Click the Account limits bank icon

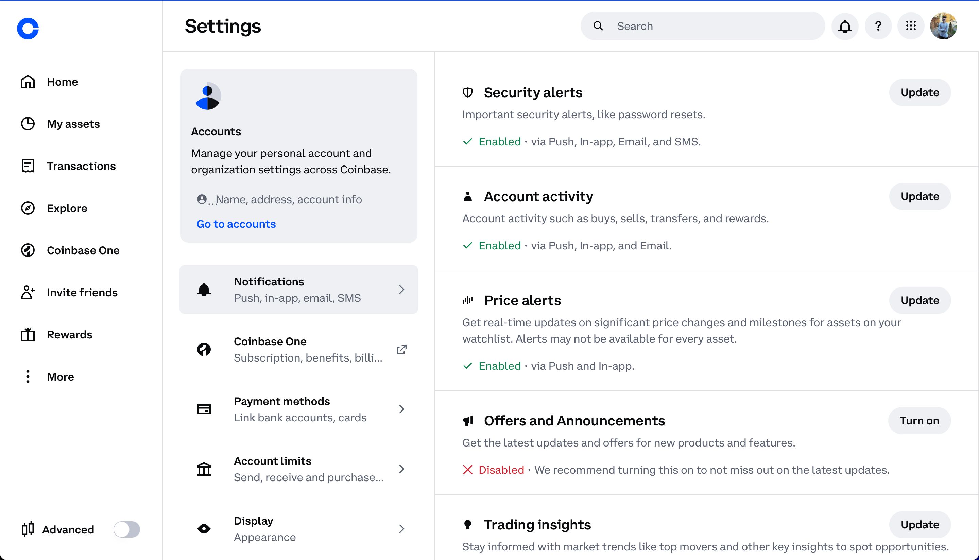pos(204,469)
